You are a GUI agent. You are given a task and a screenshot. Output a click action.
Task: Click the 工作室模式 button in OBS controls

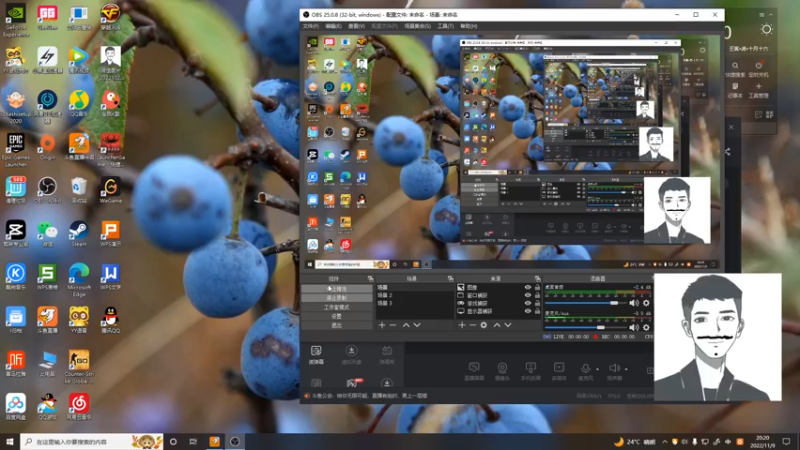coord(337,307)
